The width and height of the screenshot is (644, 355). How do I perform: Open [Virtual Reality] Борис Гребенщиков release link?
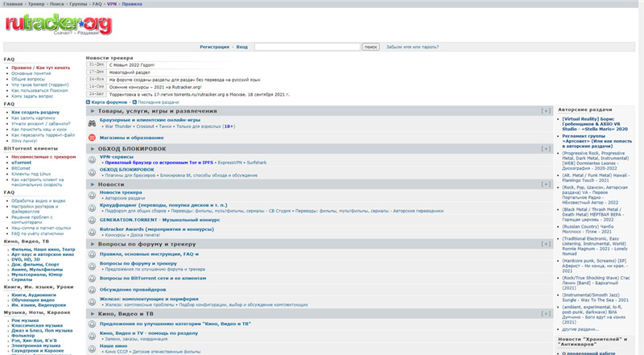click(x=595, y=124)
